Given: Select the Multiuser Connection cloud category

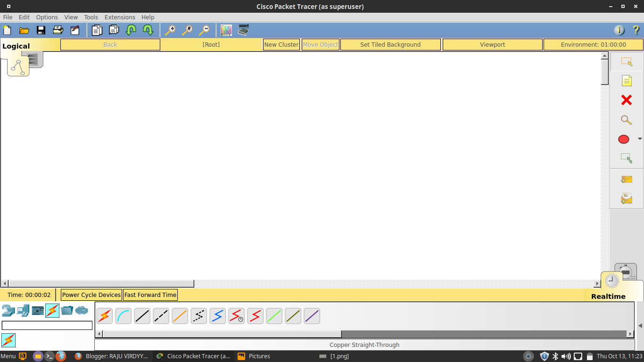Looking at the screenshot, I should click(82, 311).
